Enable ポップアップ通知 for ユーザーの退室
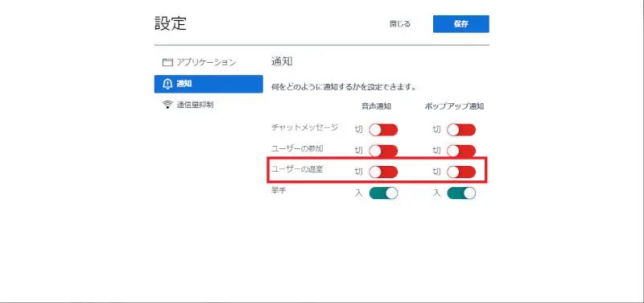The width and height of the screenshot is (644, 303). coord(461,172)
